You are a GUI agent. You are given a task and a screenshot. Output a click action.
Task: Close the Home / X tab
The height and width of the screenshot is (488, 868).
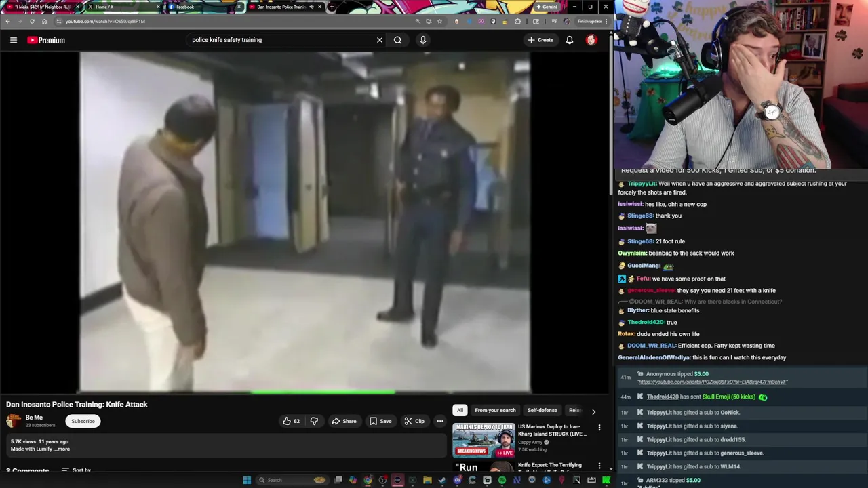click(x=159, y=7)
